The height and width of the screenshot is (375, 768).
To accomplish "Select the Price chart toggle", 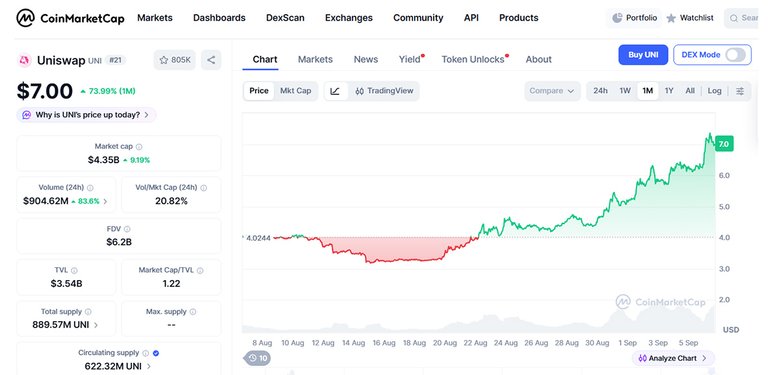I will [x=259, y=91].
